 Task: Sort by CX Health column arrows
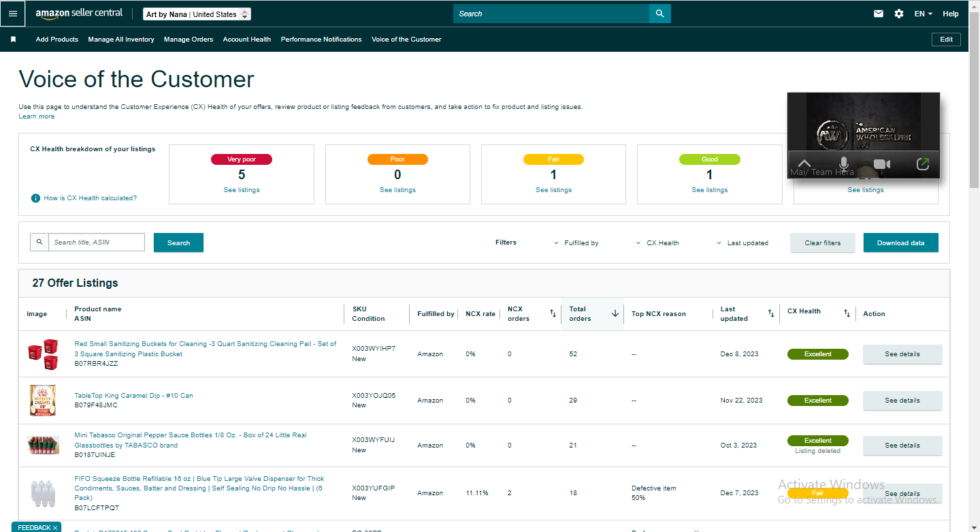coord(847,313)
